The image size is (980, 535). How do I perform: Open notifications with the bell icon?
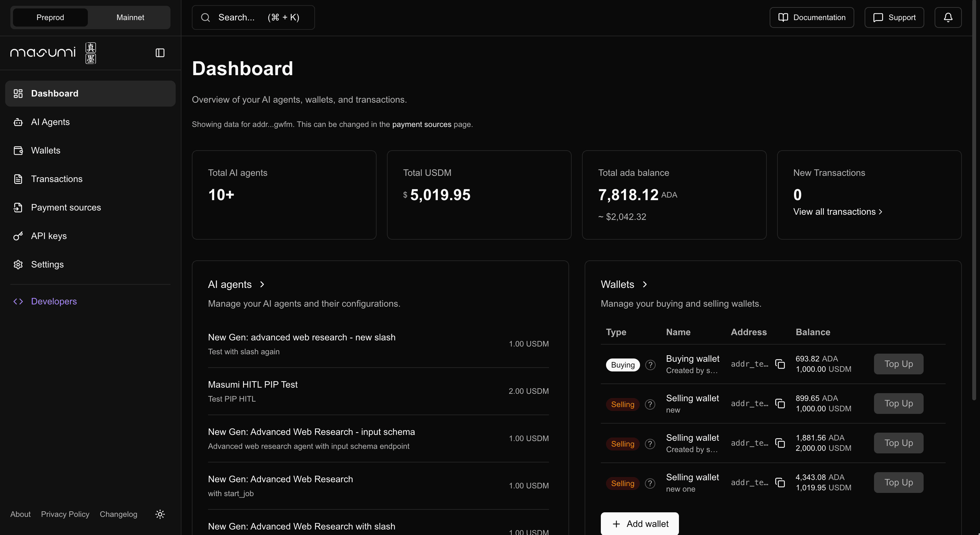[x=948, y=17]
